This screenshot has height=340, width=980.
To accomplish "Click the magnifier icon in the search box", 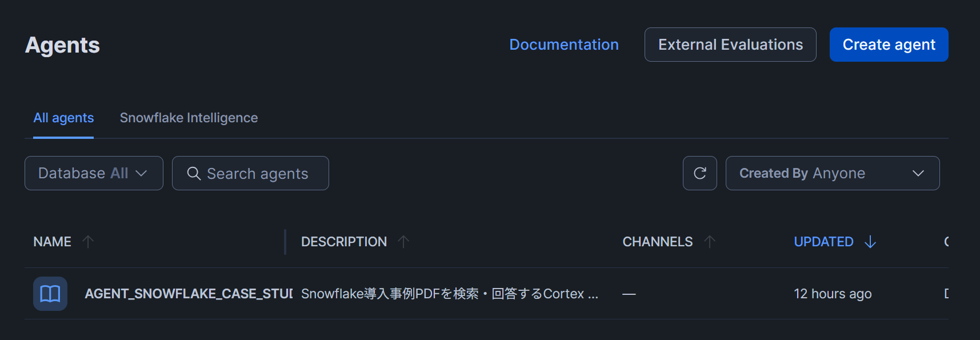I will [x=194, y=173].
